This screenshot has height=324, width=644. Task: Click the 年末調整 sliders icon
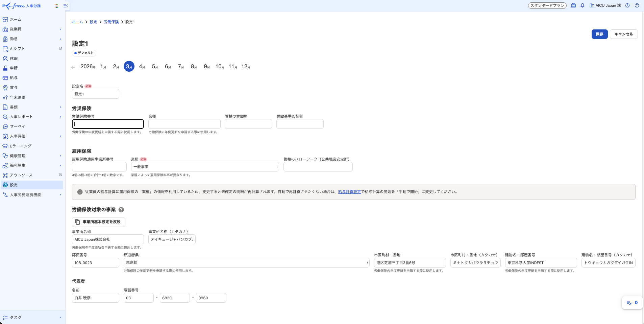point(5,97)
